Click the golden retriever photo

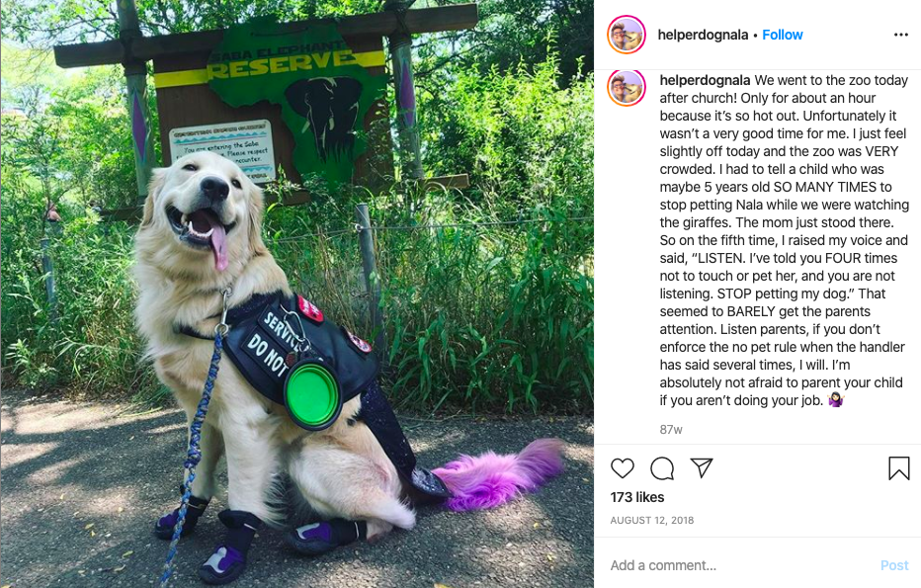296,294
